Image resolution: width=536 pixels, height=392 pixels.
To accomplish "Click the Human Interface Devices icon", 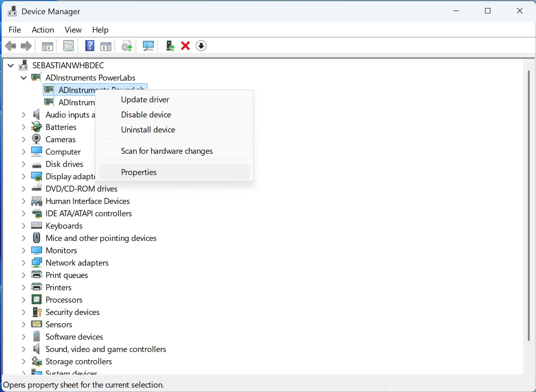I will [x=37, y=201].
